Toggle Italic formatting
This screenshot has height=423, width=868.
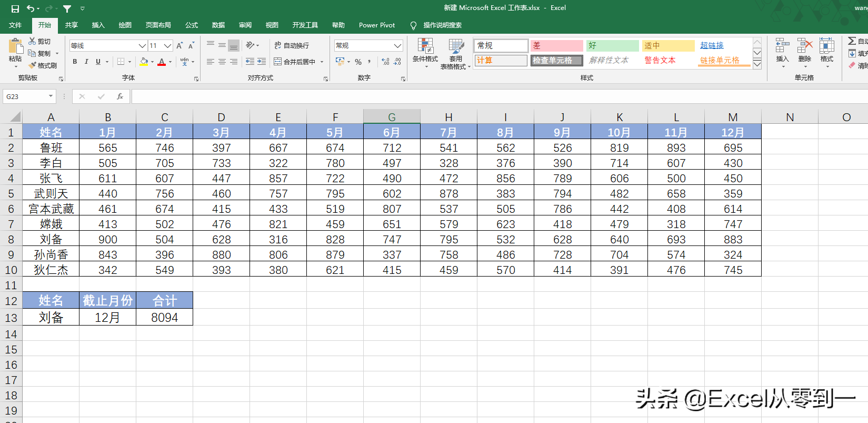tap(86, 62)
